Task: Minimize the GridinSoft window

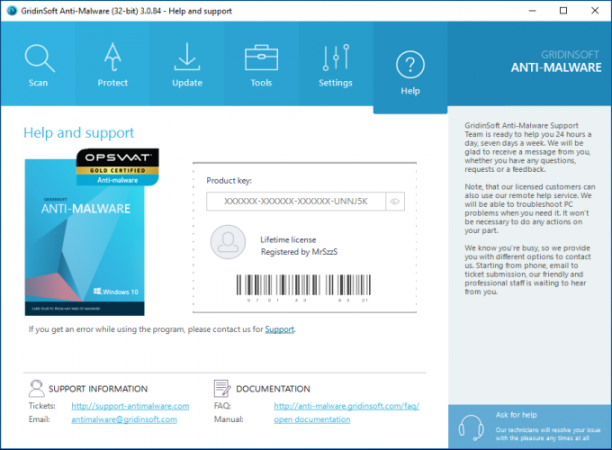Action: coord(532,11)
